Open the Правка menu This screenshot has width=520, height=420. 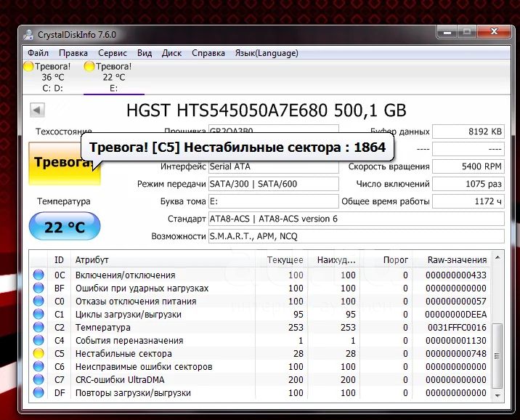coord(73,53)
